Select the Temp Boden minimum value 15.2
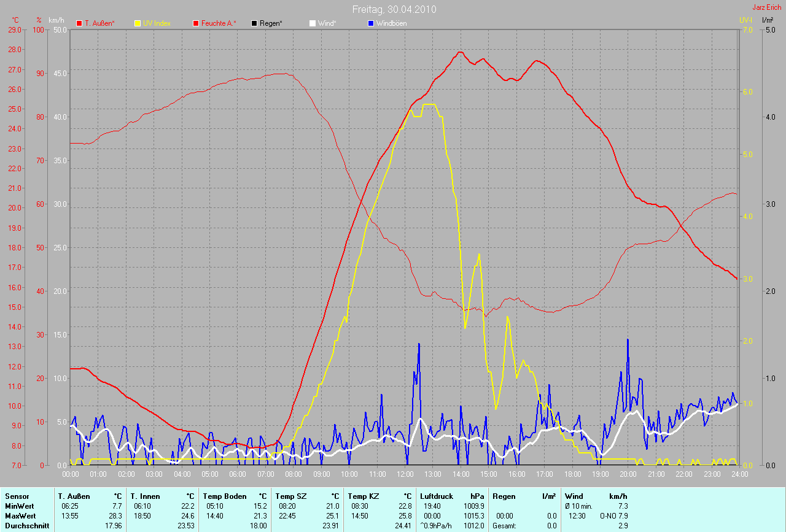Image resolution: width=786 pixels, height=532 pixels. 260,506
